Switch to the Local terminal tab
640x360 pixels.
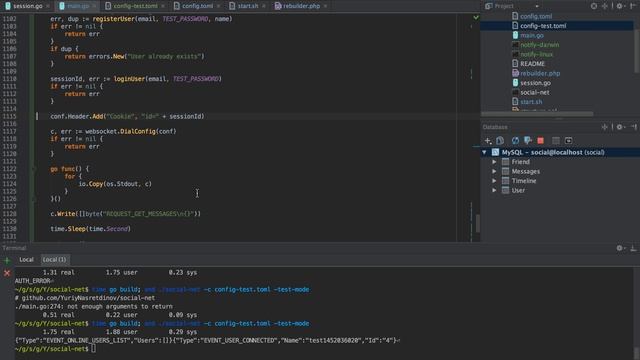(27, 260)
